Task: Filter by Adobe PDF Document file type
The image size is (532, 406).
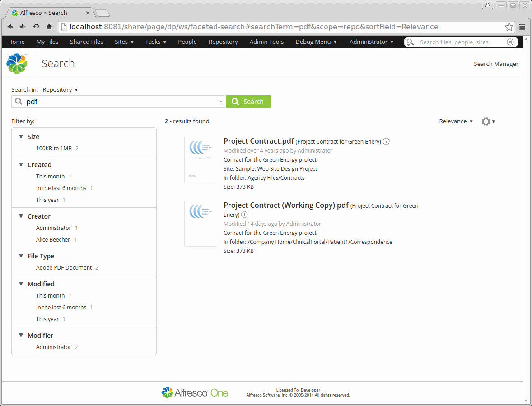Action: [64, 268]
